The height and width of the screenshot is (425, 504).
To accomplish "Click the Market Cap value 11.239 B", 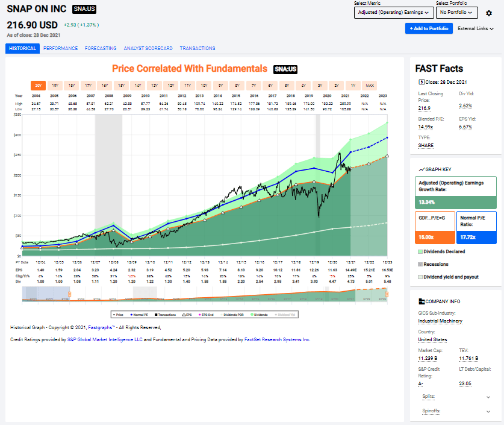I will [x=428, y=359].
